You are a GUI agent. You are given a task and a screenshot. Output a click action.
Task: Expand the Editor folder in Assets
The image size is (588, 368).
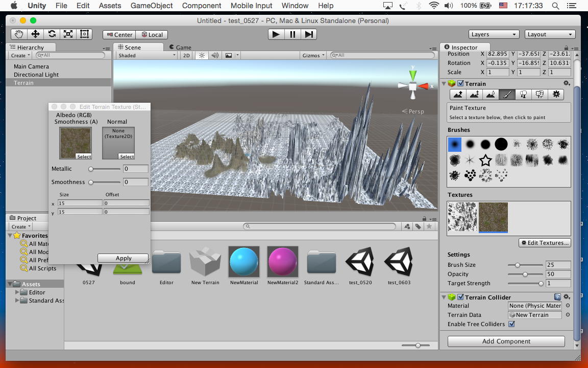click(x=17, y=292)
